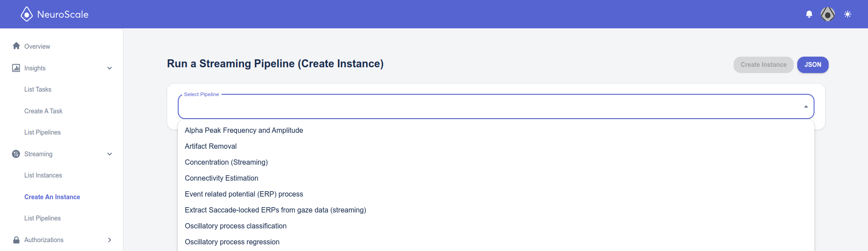The width and height of the screenshot is (868, 251).
Task: Choose Connectivity Estimation option
Action: coord(496,178)
